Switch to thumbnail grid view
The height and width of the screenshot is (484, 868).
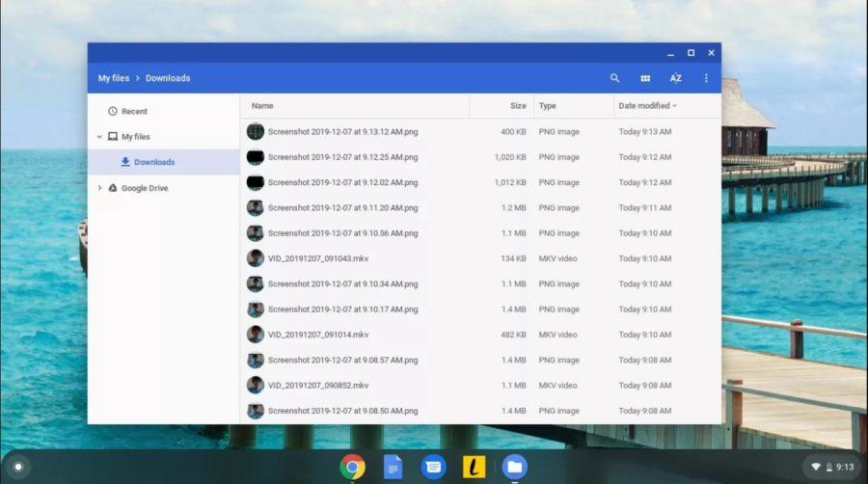645,78
